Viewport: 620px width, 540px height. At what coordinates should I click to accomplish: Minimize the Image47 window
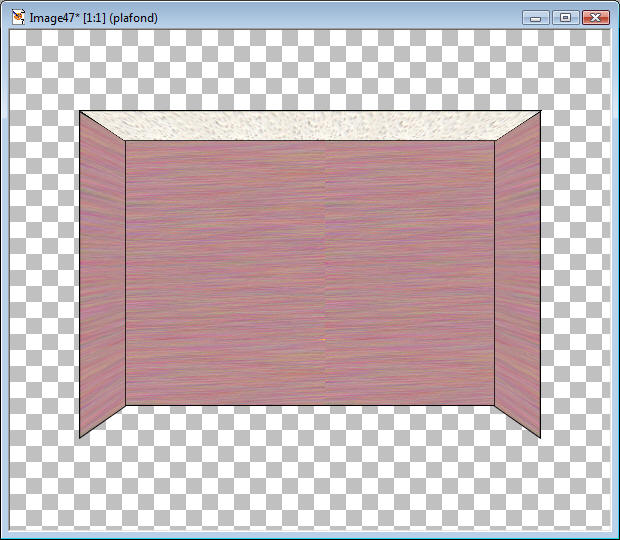point(535,18)
